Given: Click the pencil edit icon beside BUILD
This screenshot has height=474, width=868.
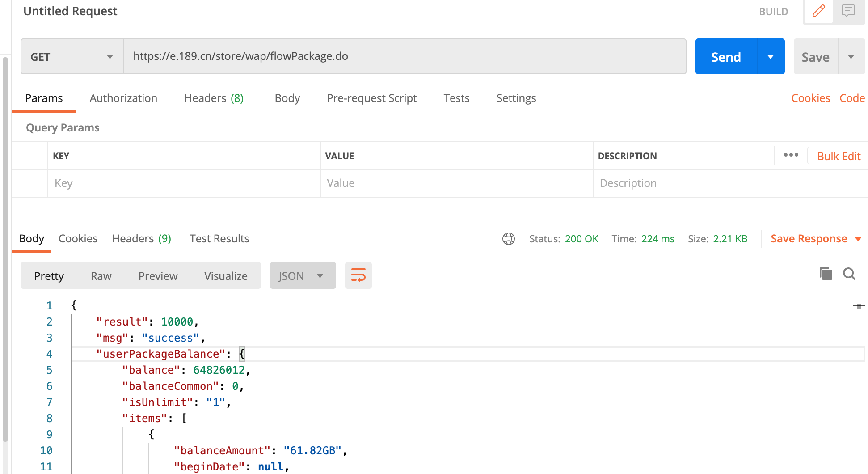Looking at the screenshot, I should [818, 11].
